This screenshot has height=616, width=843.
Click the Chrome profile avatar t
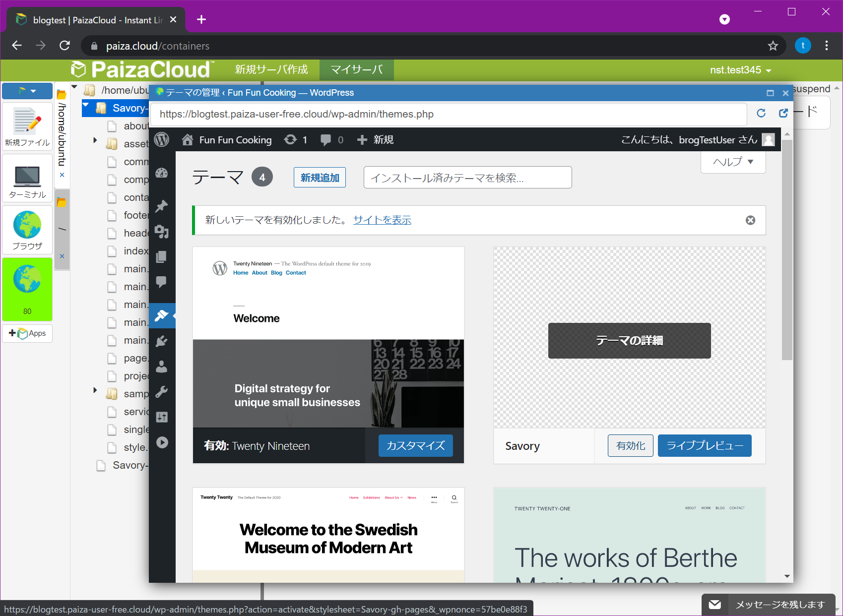coord(803,46)
